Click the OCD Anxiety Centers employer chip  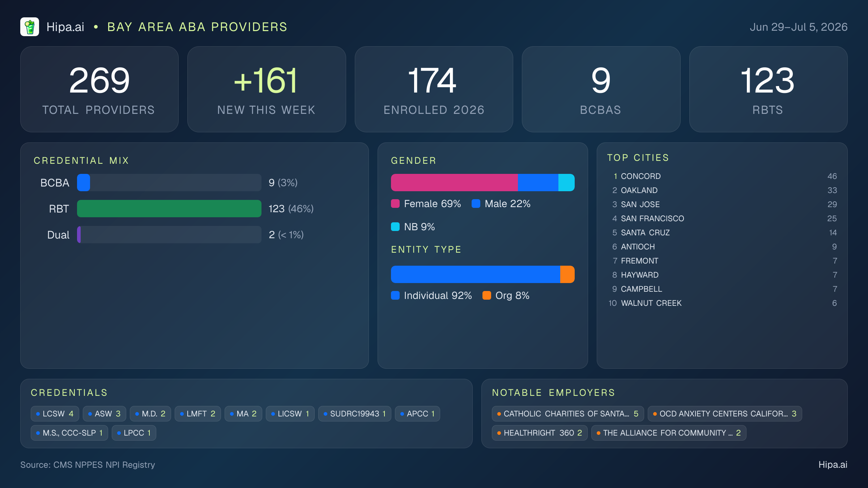[x=725, y=414]
